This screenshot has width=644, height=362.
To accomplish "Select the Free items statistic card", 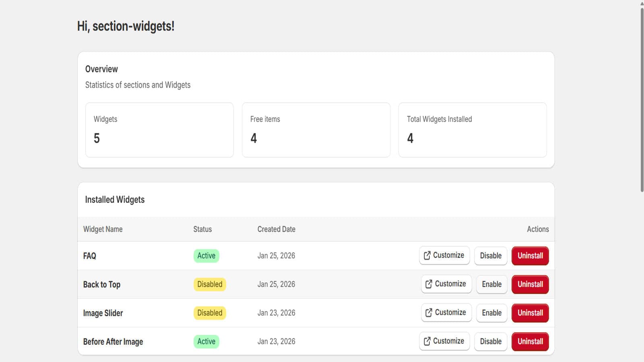I will click(x=316, y=130).
